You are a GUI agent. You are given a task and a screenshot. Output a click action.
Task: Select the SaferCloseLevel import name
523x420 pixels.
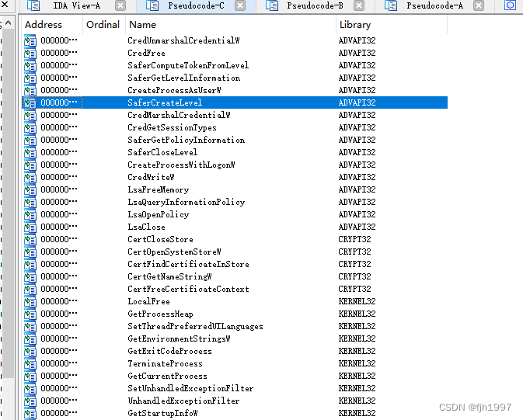click(x=162, y=152)
